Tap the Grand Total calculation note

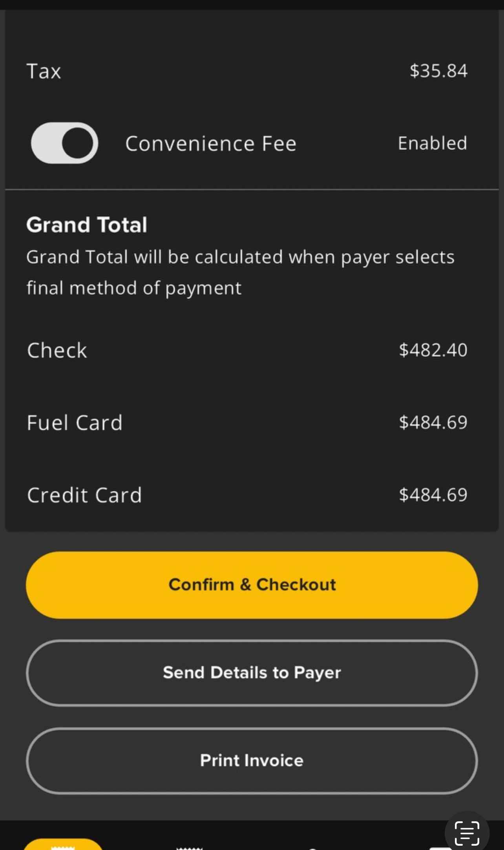[x=240, y=273]
